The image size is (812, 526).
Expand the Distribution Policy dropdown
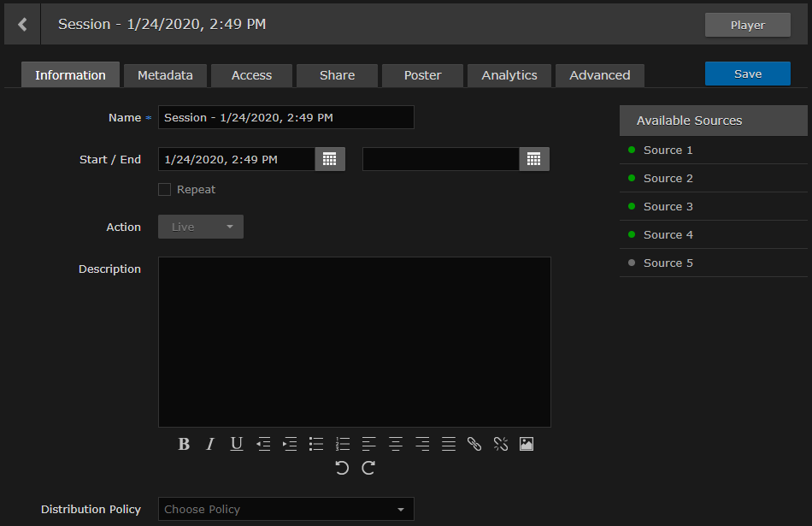(286, 509)
